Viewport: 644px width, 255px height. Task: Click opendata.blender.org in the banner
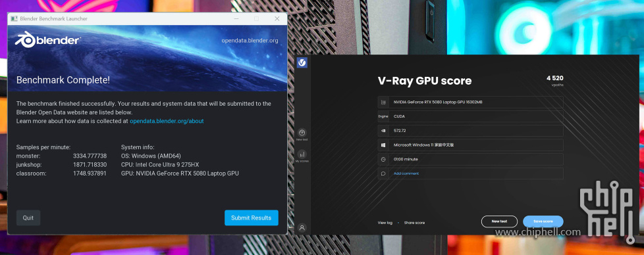point(250,41)
